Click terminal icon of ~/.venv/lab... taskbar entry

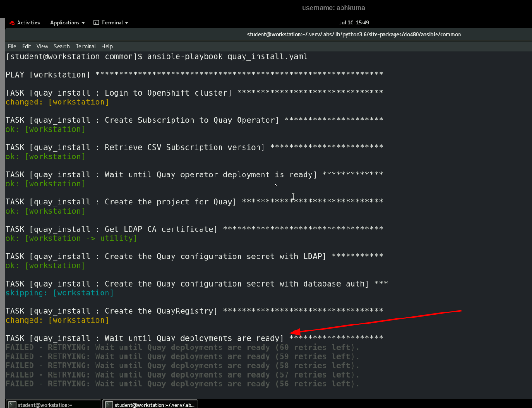click(109, 405)
